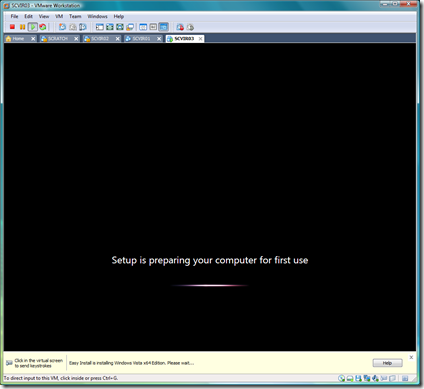Click the green Power On play icon
Viewport: 424px width, 389px height.
point(33,27)
